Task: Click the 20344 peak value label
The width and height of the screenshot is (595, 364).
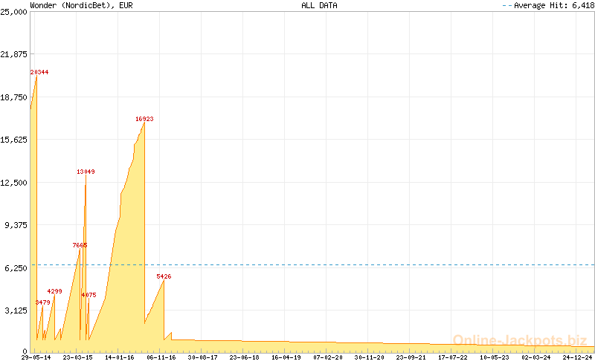Action: coord(39,72)
